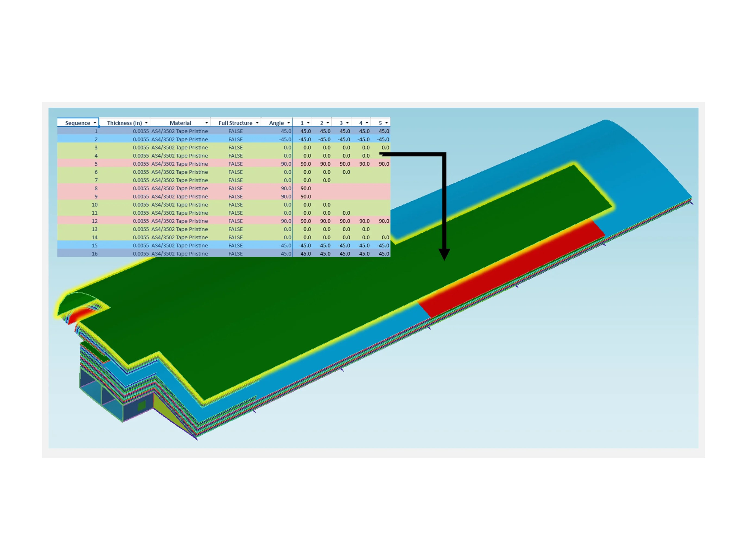The image size is (747, 560).
Task: Click column 1 value 90.0 in sequence 8 row
Action: [x=306, y=188]
